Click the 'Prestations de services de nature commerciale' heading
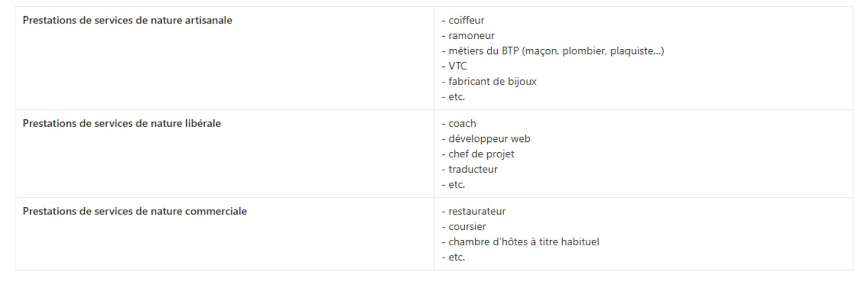The image size is (868, 285). coord(135,211)
